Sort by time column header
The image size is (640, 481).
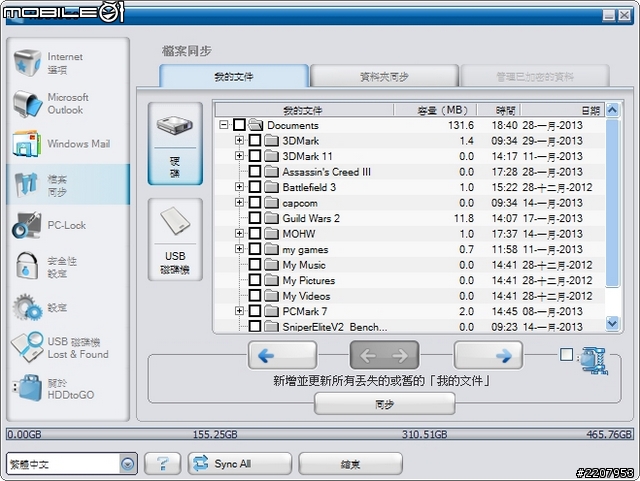pos(500,110)
